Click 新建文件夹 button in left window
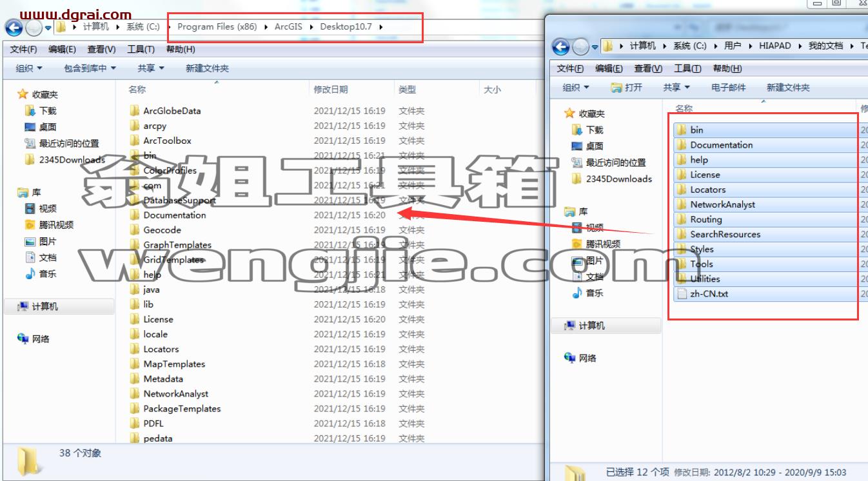 pos(207,68)
